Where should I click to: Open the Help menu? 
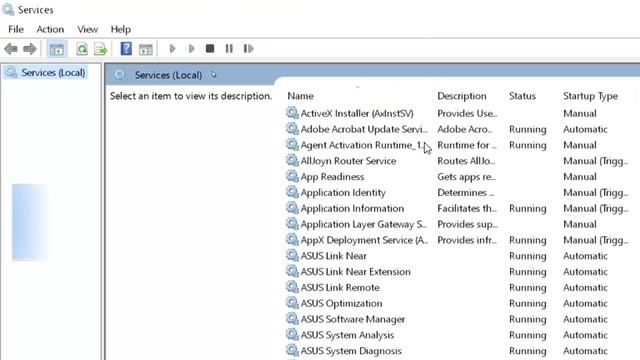pos(120,29)
